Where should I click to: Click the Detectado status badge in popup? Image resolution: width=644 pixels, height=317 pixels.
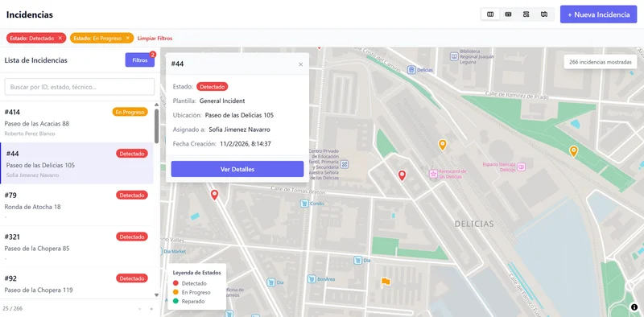click(x=212, y=87)
